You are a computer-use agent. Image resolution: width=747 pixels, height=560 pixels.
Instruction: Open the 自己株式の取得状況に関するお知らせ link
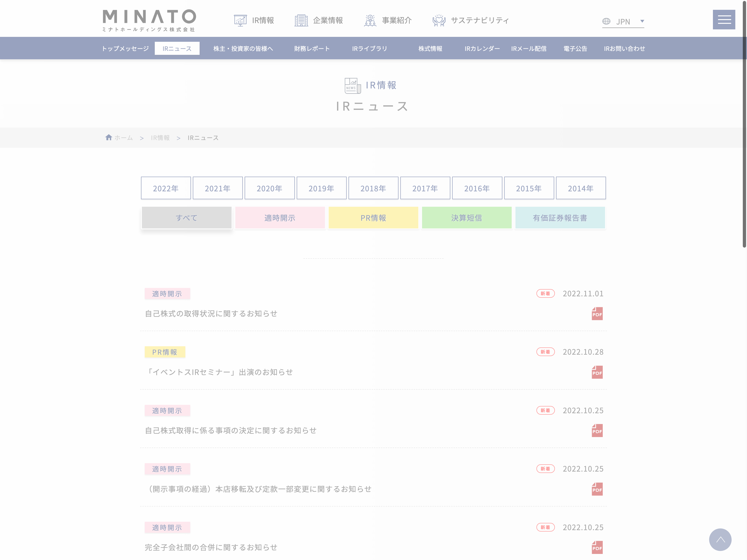pyautogui.click(x=211, y=314)
